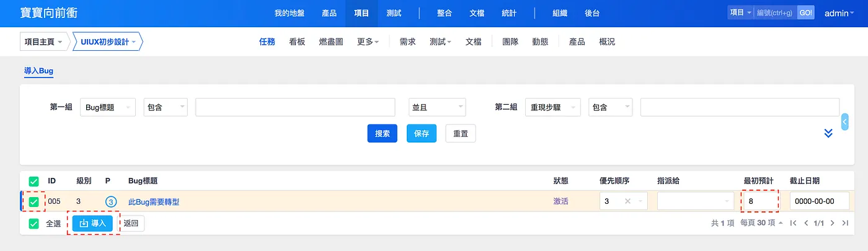Viewport: 868px width, 251px height.
Task: Focus the 截止日期 field 0000-00-00
Action: pyautogui.click(x=820, y=201)
